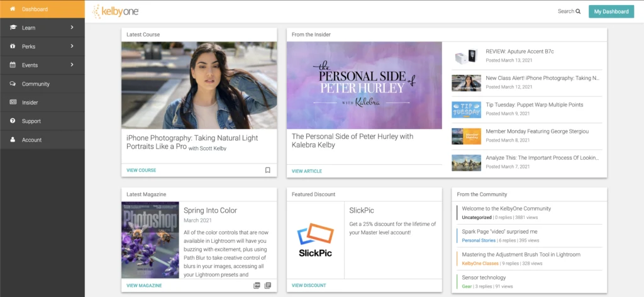
Task: Click the Perks gift icon
Action: coord(13,47)
